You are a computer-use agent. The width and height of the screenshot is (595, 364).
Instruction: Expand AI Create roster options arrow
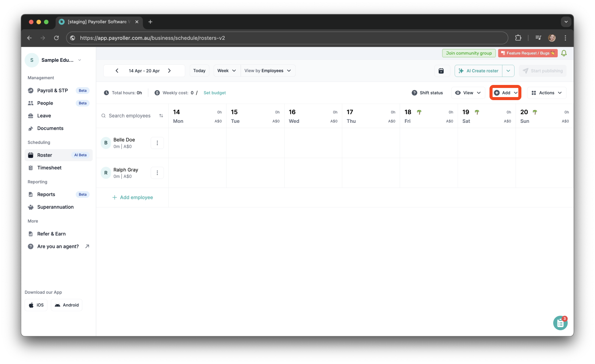click(x=508, y=71)
